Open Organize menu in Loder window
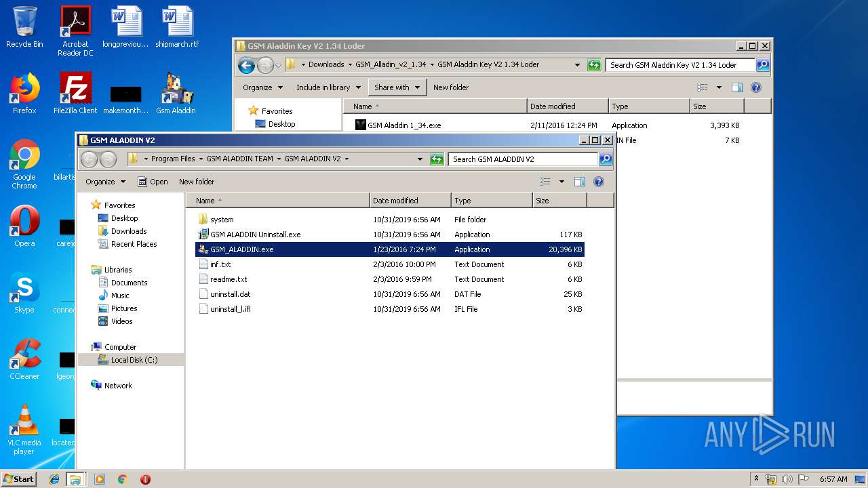This screenshot has height=488, width=868. pos(262,87)
